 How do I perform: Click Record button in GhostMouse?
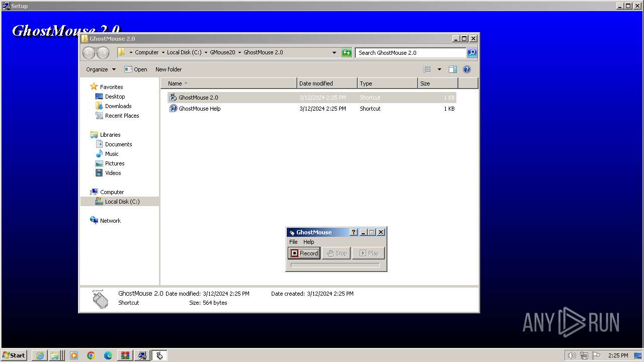(x=304, y=253)
